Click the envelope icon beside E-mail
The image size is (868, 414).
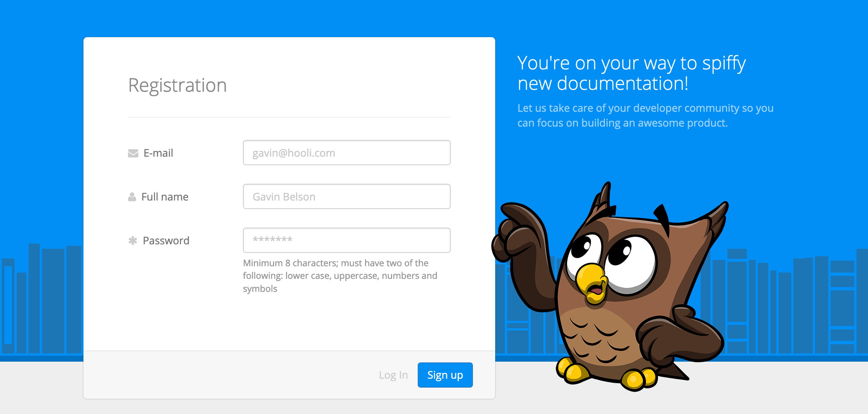(x=133, y=153)
